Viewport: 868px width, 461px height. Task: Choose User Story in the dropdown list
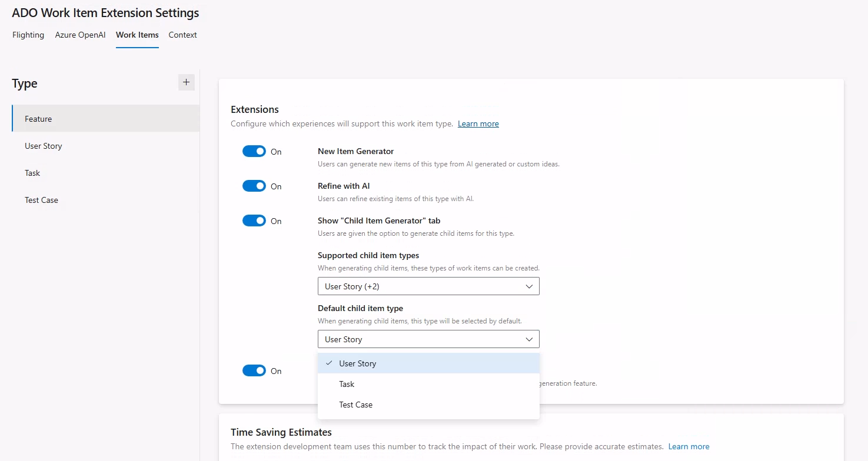point(357,363)
